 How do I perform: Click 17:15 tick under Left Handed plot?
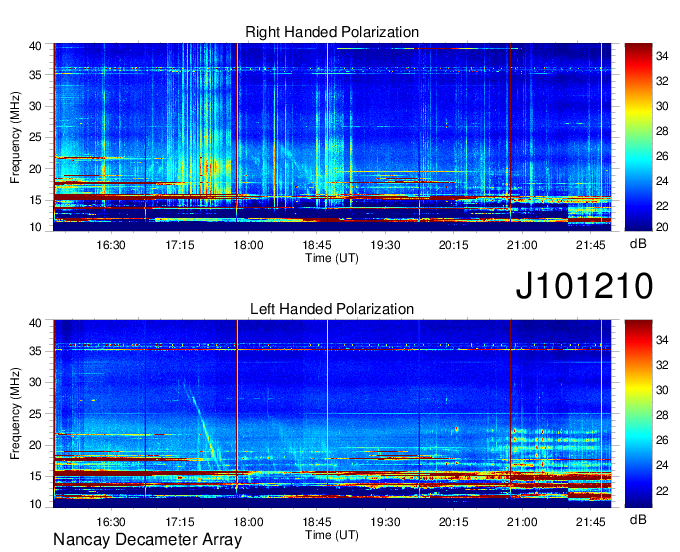tap(180, 522)
